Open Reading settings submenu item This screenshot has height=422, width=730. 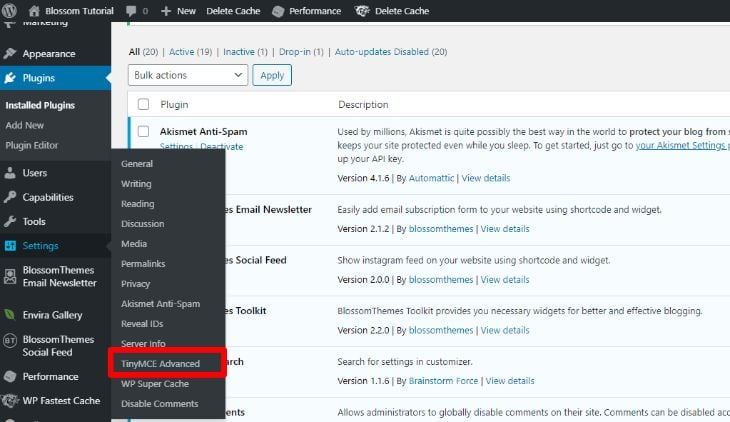tap(137, 204)
